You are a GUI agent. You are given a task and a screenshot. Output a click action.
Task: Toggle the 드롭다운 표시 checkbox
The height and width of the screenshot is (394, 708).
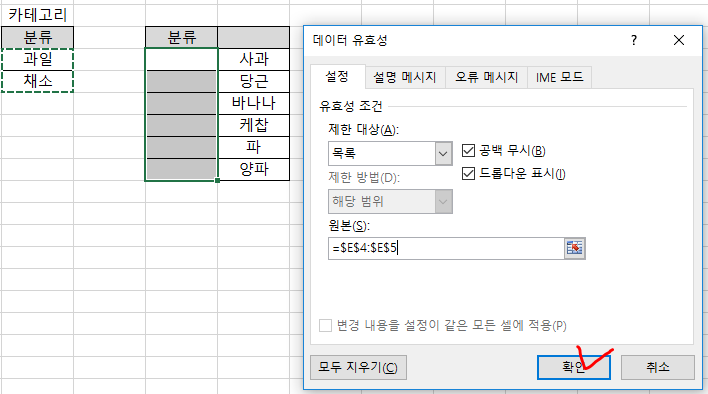(468, 173)
